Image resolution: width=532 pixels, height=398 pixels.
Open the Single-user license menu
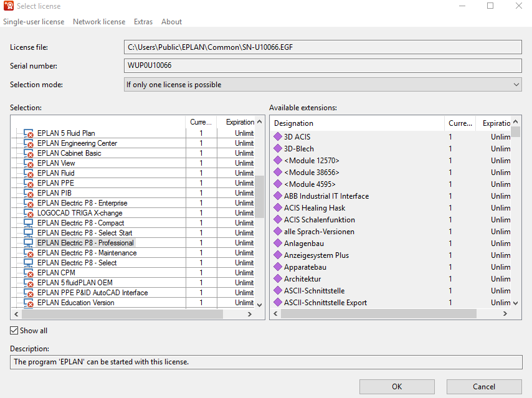[x=34, y=22]
